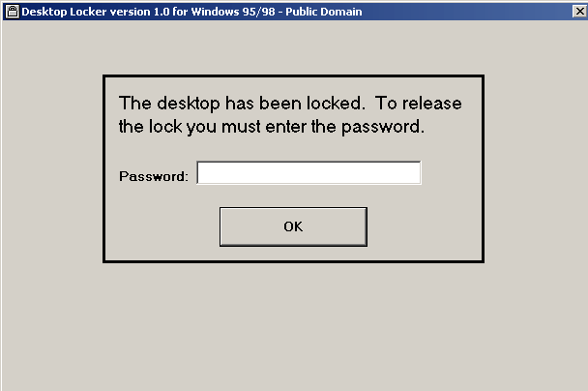Screen dimensions: 588x391
Task: Click blank title bar area before close button
Action: click(x=467, y=12)
